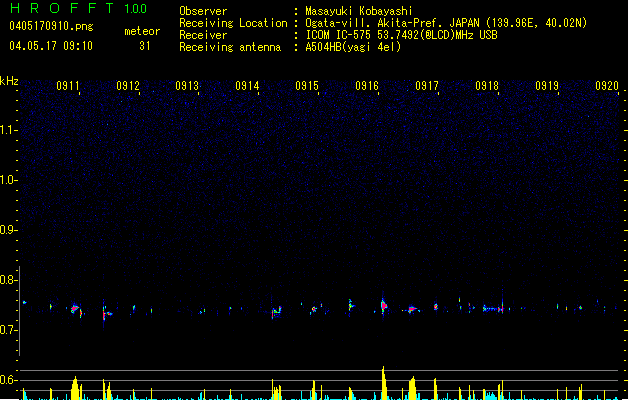This screenshot has width=629, height=400.
Task: Click the 1.1 kHz axis label
Action: click(8, 130)
